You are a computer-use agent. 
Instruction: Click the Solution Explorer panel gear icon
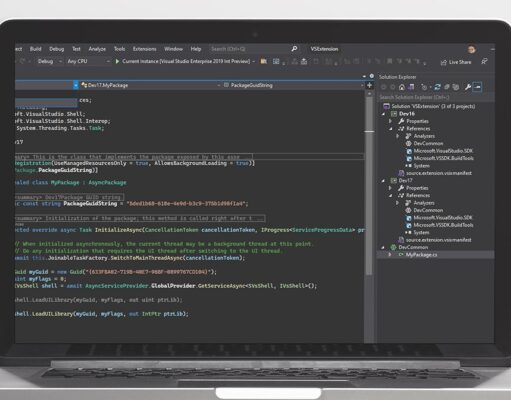point(372,76)
